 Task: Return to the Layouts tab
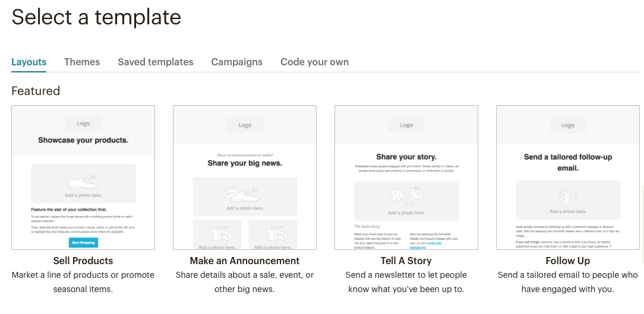coord(29,62)
